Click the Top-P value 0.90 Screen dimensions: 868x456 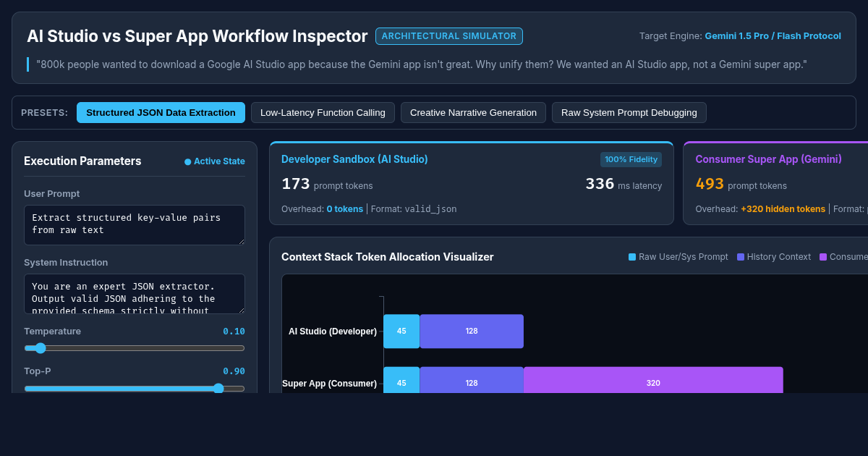tap(234, 371)
